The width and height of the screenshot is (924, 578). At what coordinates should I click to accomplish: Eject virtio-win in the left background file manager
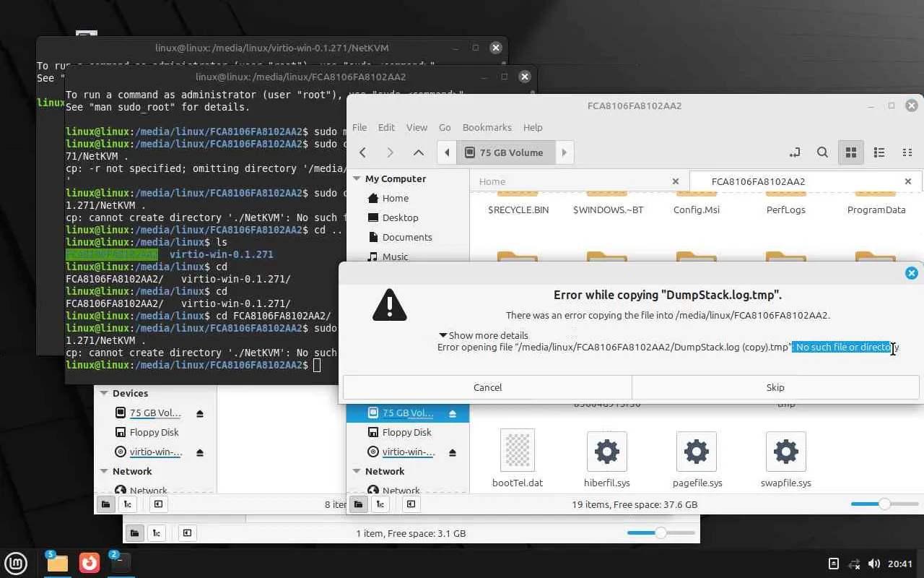coord(200,452)
